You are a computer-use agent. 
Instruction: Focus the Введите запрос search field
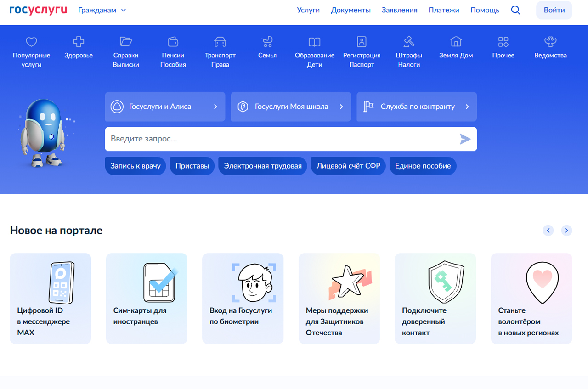[x=280, y=139]
